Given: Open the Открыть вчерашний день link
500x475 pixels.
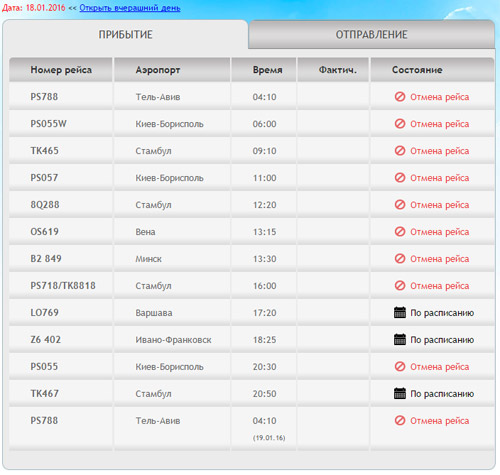Looking at the screenshot, I should coord(130,8).
